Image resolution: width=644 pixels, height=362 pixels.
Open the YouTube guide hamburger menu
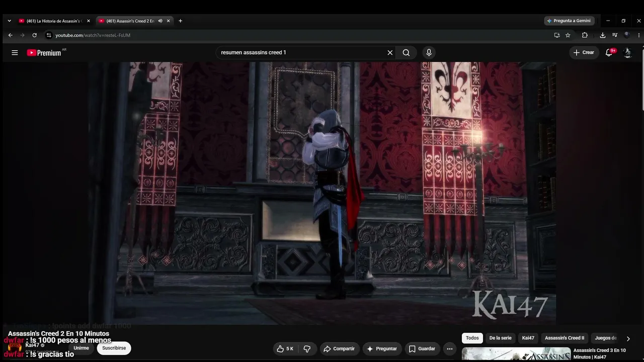tap(15, 52)
